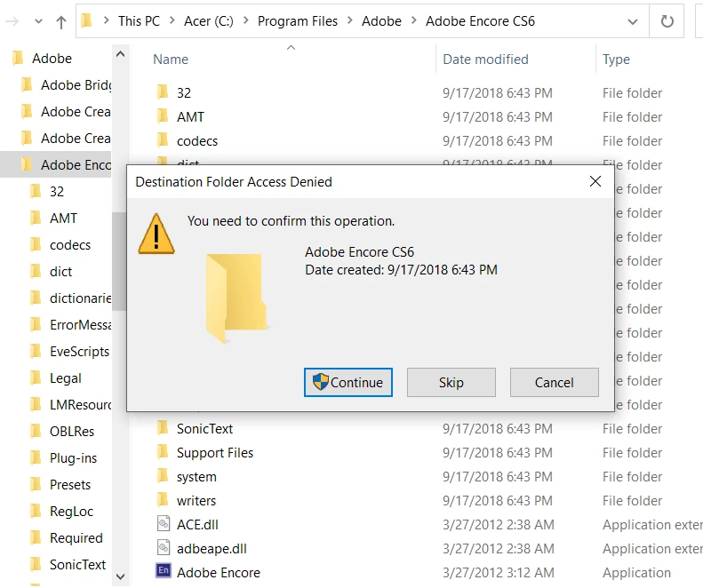Expand chevron after Adobe breadcrumb
The width and height of the screenshot is (703, 588).
point(413,20)
